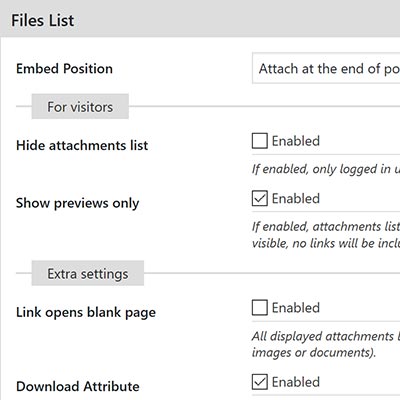Screen dimensions: 400x400
Task: Click the Link opens blank page label
Action: pyautogui.click(x=86, y=313)
